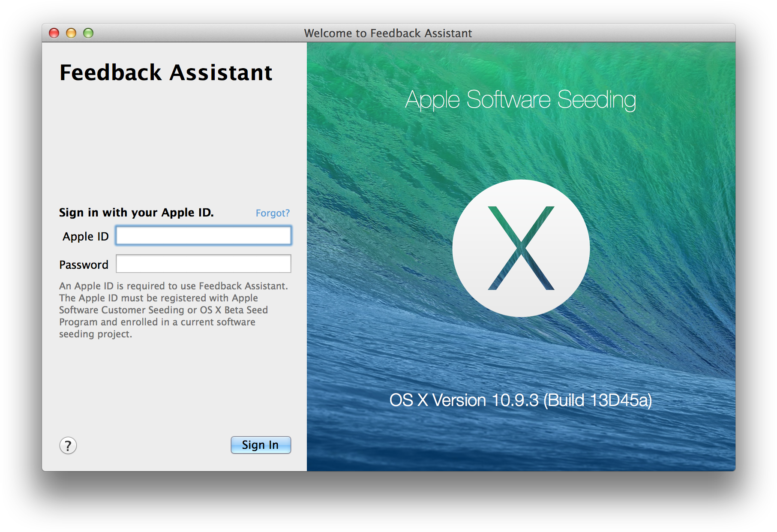777x532 pixels.
Task: Close the Feedback Assistant window
Action: pyautogui.click(x=54, y=33)
